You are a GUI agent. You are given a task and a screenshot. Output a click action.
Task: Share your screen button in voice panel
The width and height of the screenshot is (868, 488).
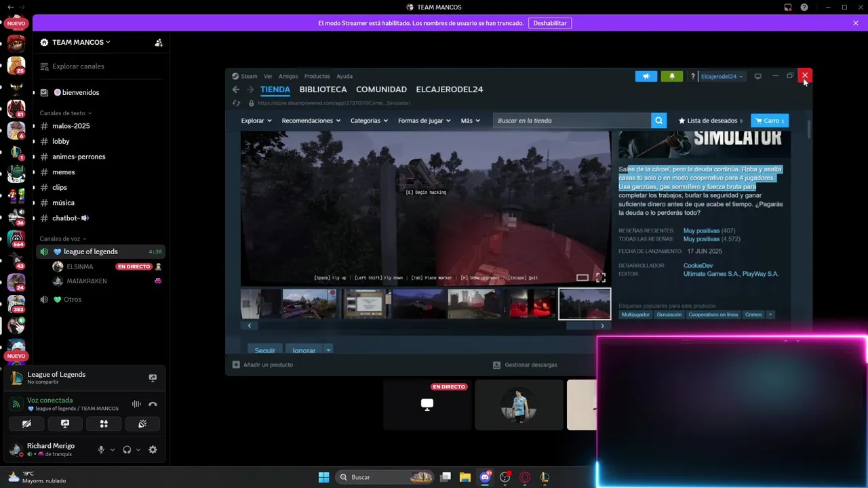pyautogui.click(x=65, y=424)
